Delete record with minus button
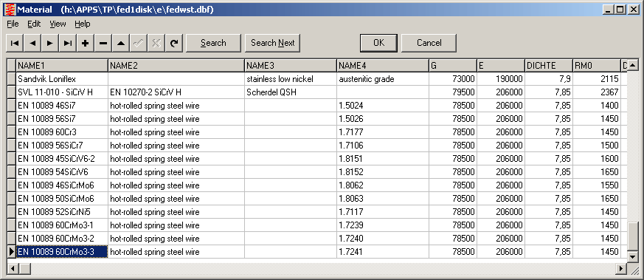This screenshot has width=644, height=280. (x=103, y=43)
